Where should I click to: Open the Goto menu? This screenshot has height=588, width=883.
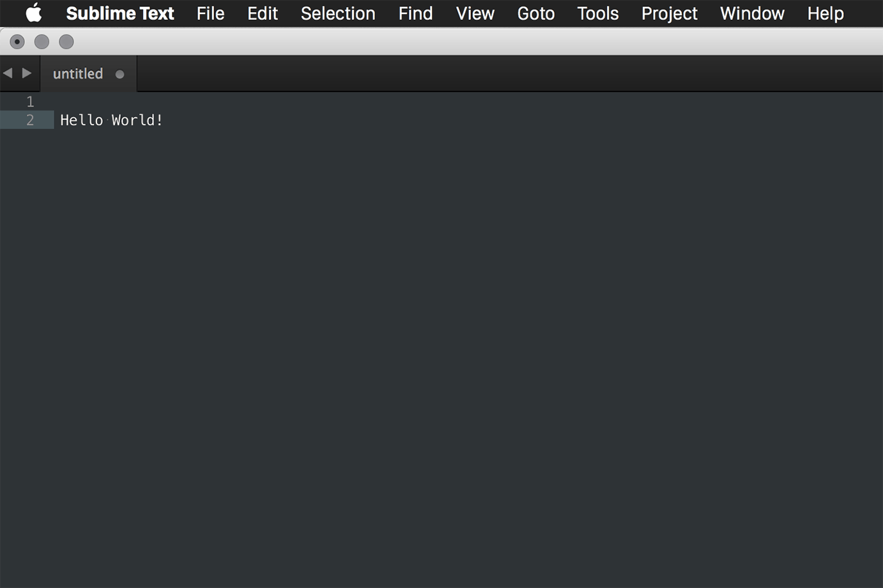(x=535, y=13)
